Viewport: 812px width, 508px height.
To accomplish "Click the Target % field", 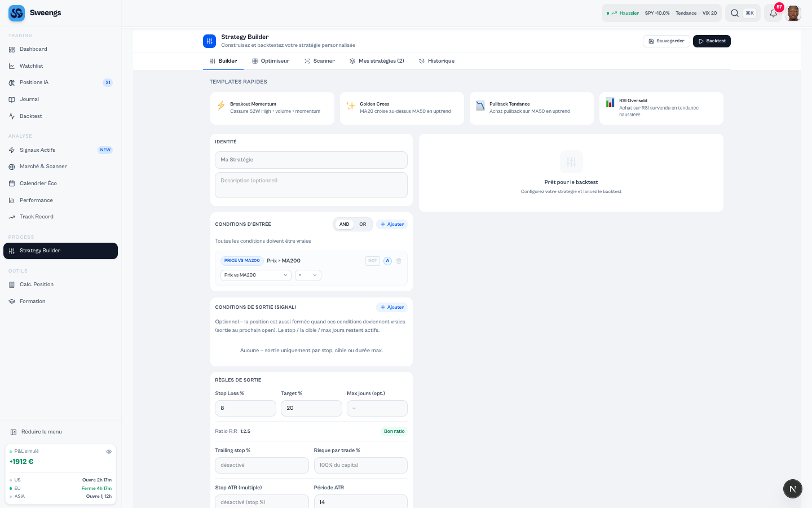I will (x=311, y=408).
